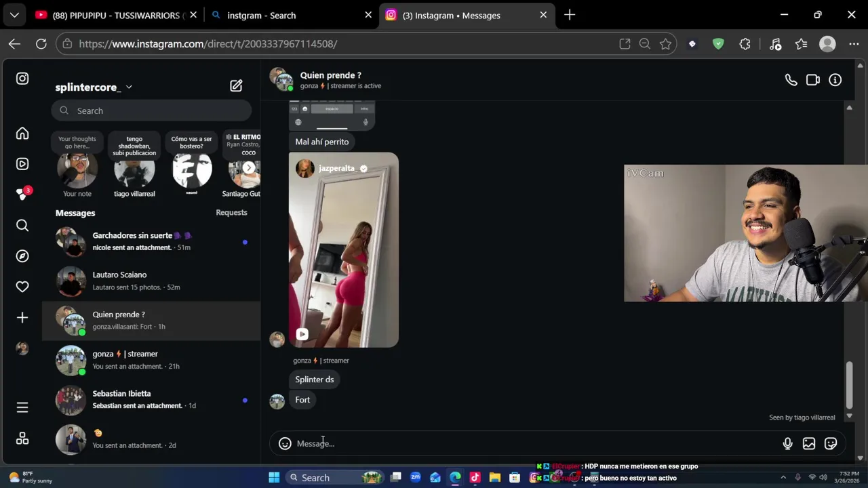Expand splintercore_ account switcher dropdown
This screenshot has width=868, height=488.
[x=129, y=87]
